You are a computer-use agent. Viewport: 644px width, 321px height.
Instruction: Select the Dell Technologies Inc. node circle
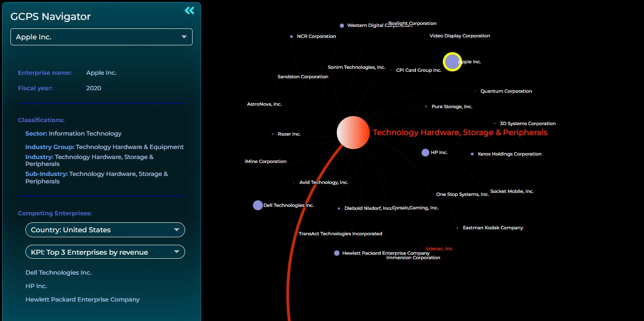pos(258,205)
